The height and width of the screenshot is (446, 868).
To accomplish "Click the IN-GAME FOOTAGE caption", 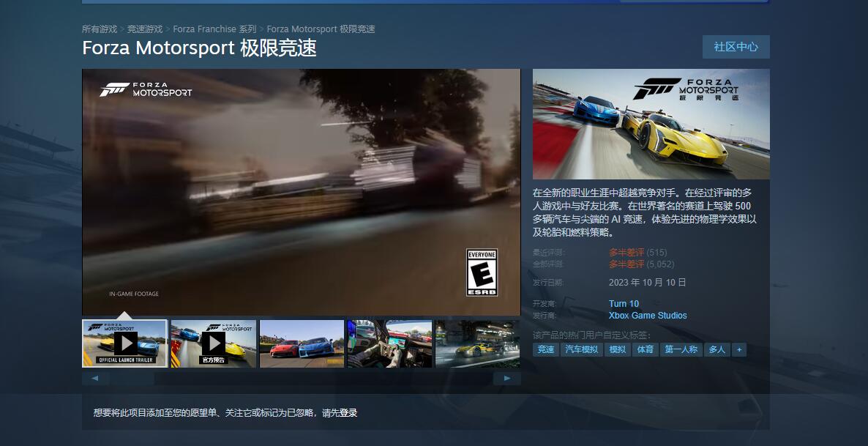I will click(134, 294).
